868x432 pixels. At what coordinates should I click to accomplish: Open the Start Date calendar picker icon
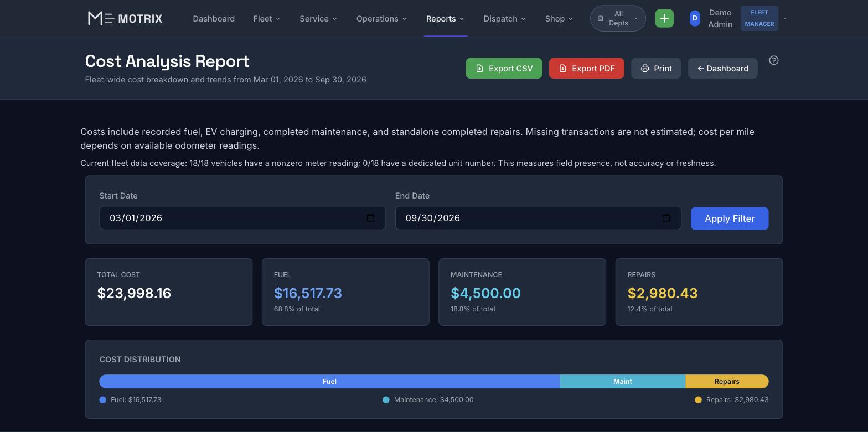coord(371,218)
